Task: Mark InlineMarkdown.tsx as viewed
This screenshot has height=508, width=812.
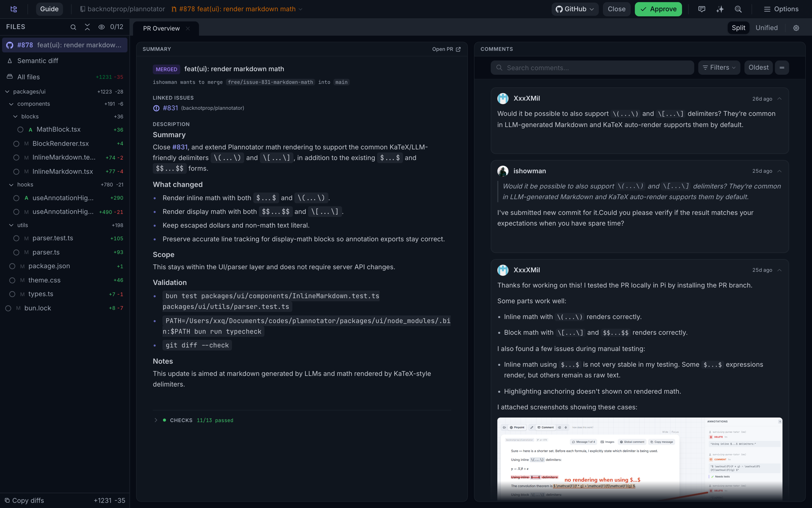Action: click(x=16, y=172)
